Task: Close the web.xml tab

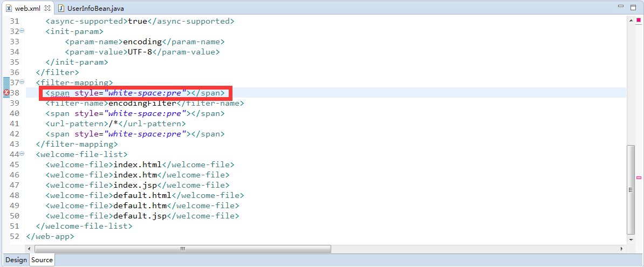Action: click(x=47, y=8)
